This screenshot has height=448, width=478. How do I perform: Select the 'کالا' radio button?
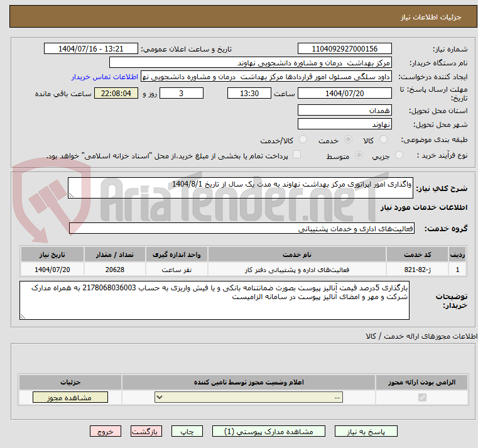pyautogui.click(x=383, y=139)
